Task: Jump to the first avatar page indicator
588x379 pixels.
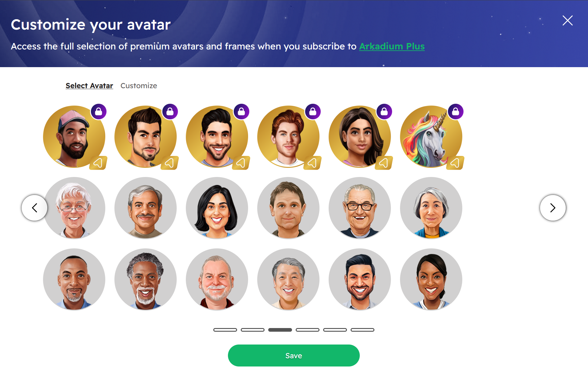Action: pos(225,330)
